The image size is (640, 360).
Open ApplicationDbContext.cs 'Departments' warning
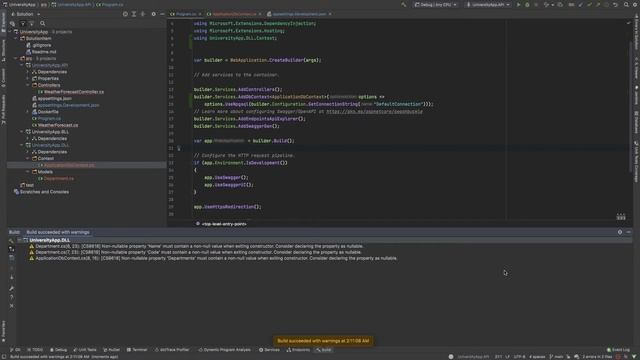[x=213, y=258]
